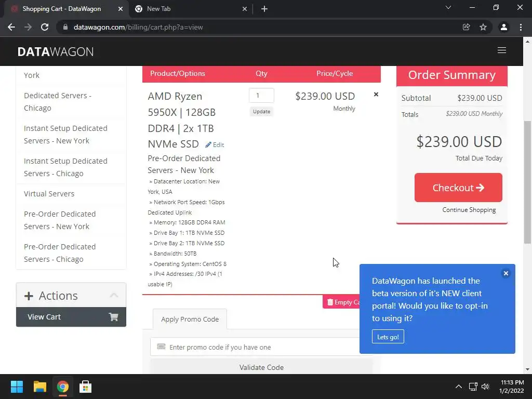
Task: Click the page vertical scrollbar thumb
Action: 527,182
